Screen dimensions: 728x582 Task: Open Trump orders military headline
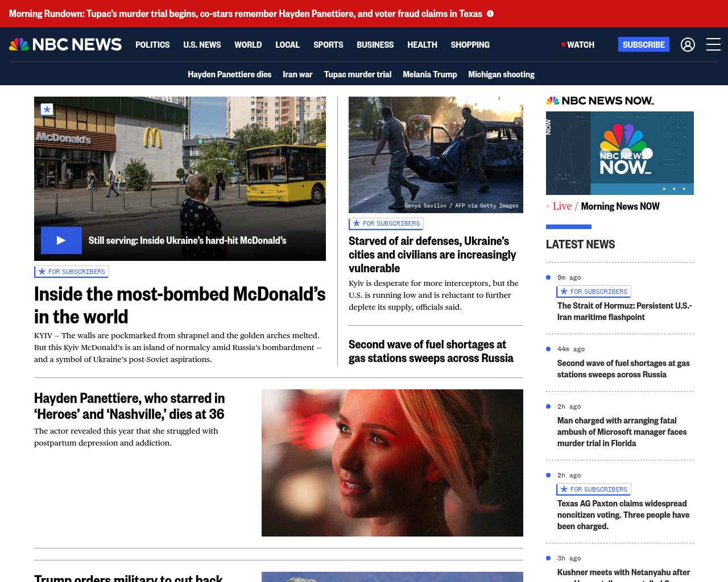129,577
